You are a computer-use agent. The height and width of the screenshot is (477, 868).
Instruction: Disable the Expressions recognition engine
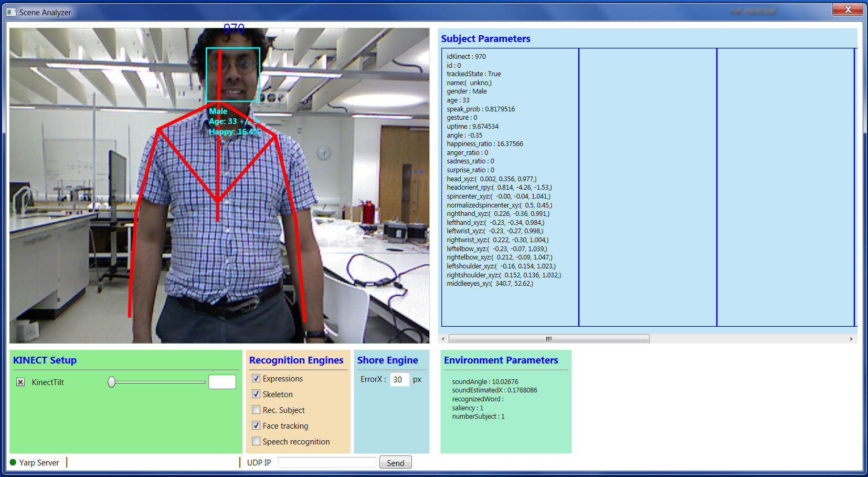point(256,378)
